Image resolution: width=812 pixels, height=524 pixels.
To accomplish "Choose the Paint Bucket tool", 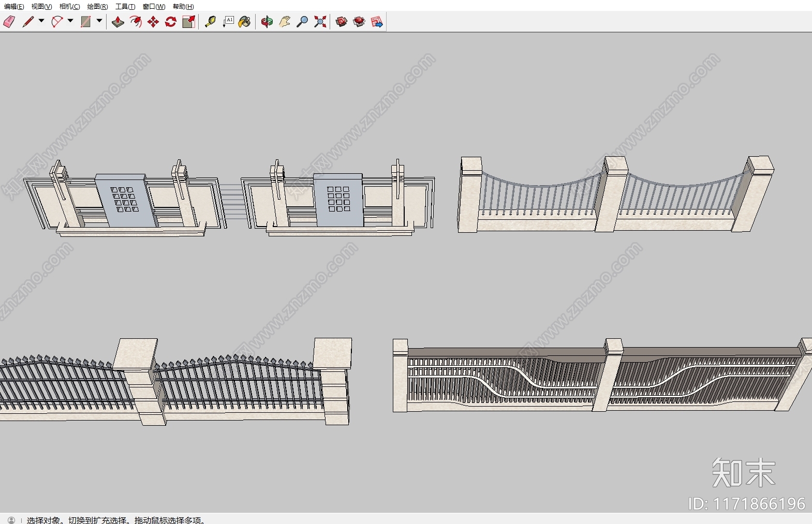I will click(245, 22).
